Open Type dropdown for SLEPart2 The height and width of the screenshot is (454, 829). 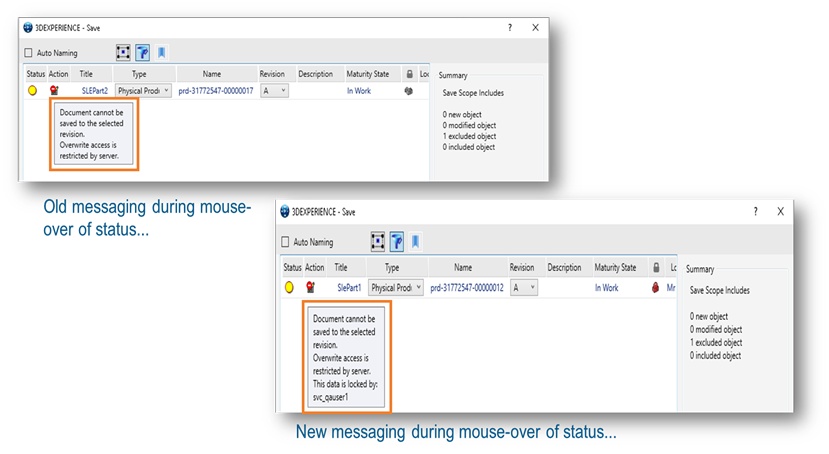pyautogui.click(x=144, y=91)
